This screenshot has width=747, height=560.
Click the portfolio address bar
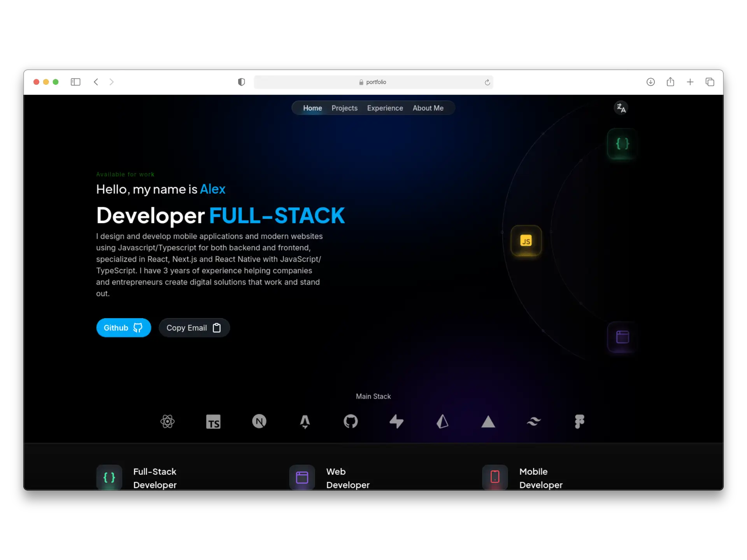[x=373, y=82]
